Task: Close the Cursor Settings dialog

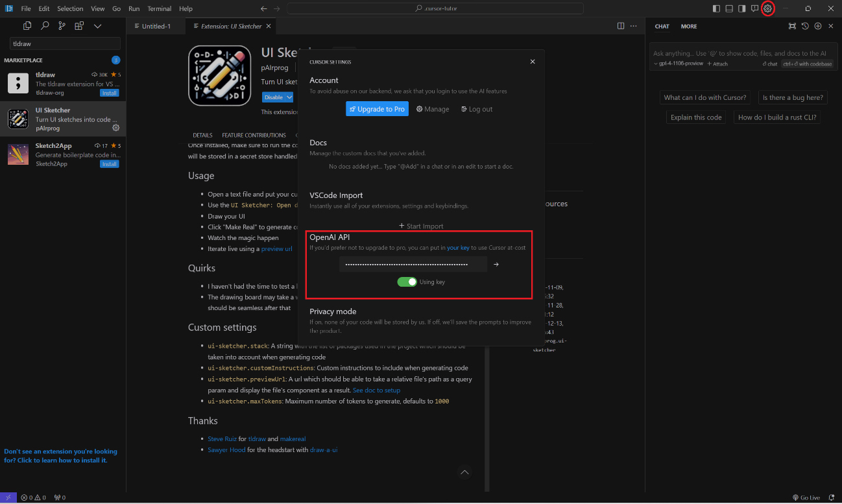Action: pos(533,62)
